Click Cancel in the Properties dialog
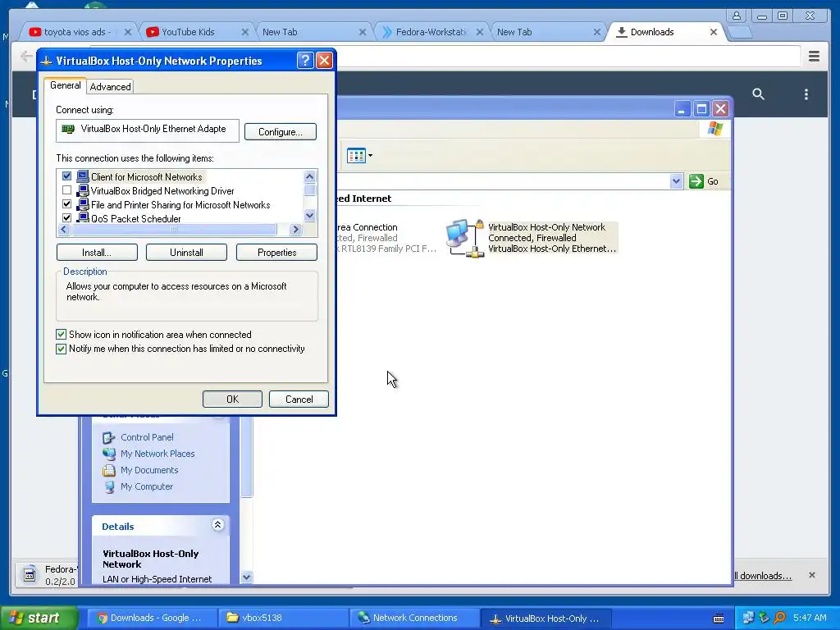The height and width of the screenshot is (630, 840). coord(299,399)
